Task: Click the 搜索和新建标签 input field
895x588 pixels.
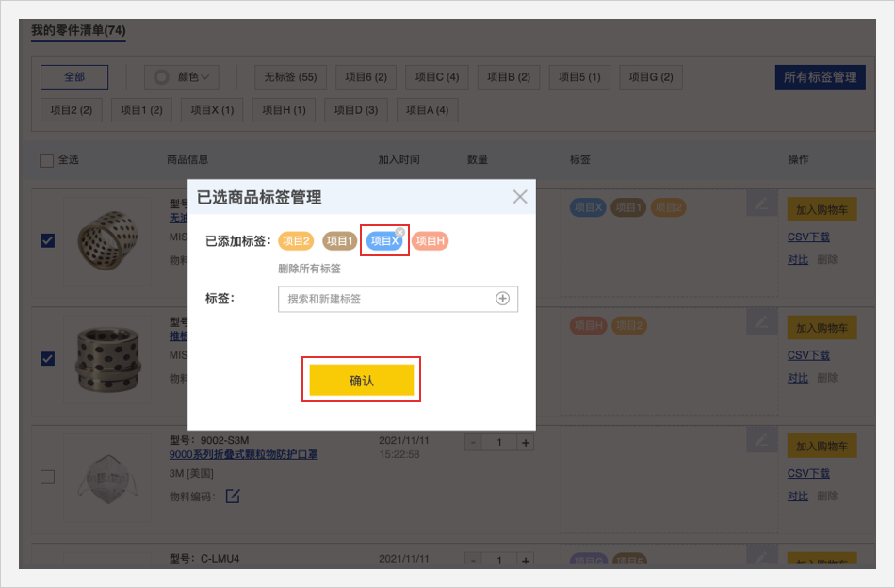Action: coord(386,299)
